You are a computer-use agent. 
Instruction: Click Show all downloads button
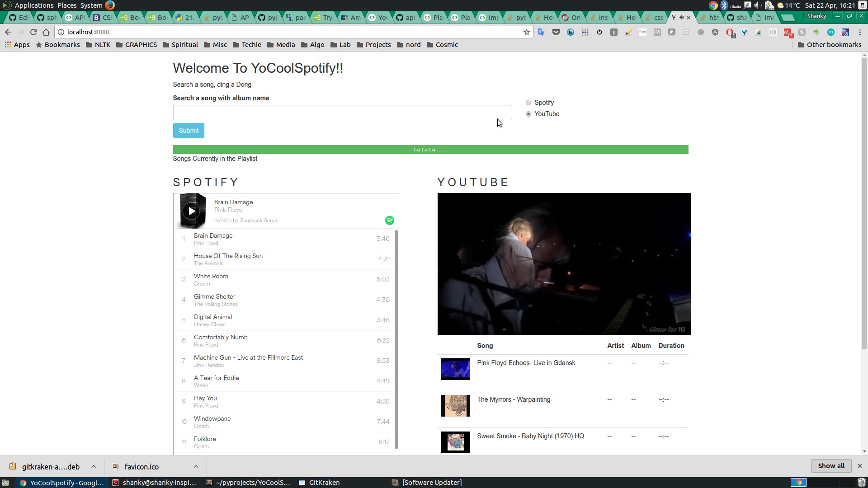(x=831, y=466)
